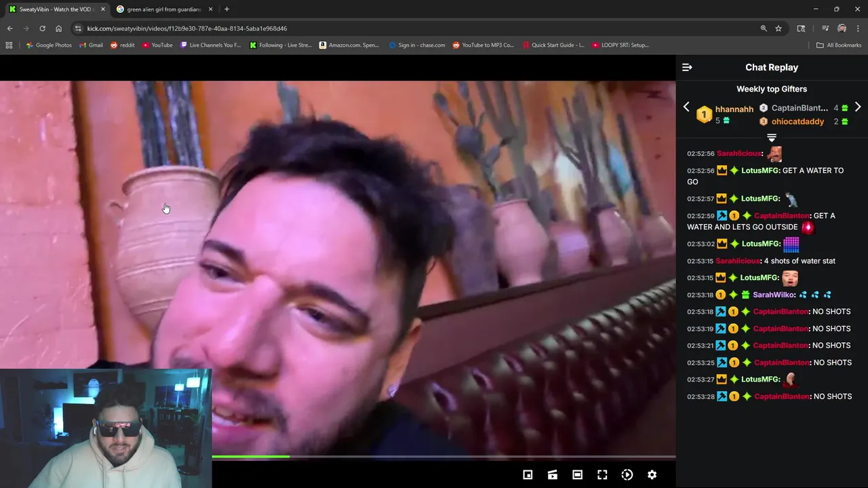Viewport: 868px width, 488px height.
Task: Reload the current page
Action: coord(42,28)
